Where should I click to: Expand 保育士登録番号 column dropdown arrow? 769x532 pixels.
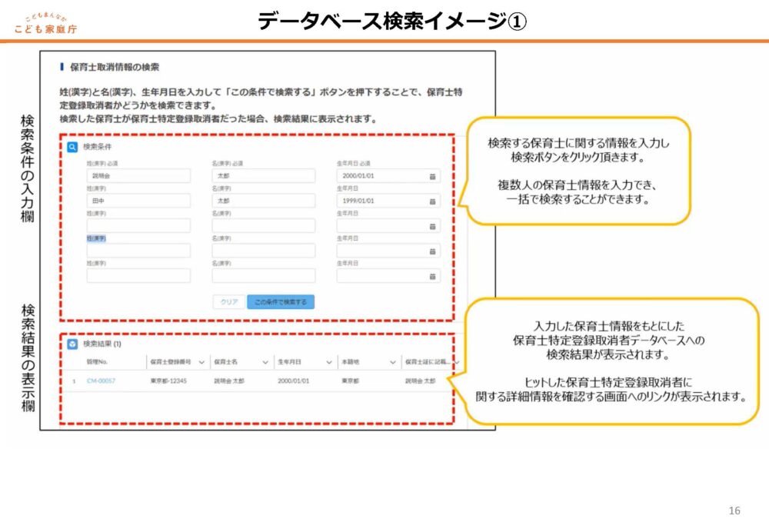click(x=201, y=361)
